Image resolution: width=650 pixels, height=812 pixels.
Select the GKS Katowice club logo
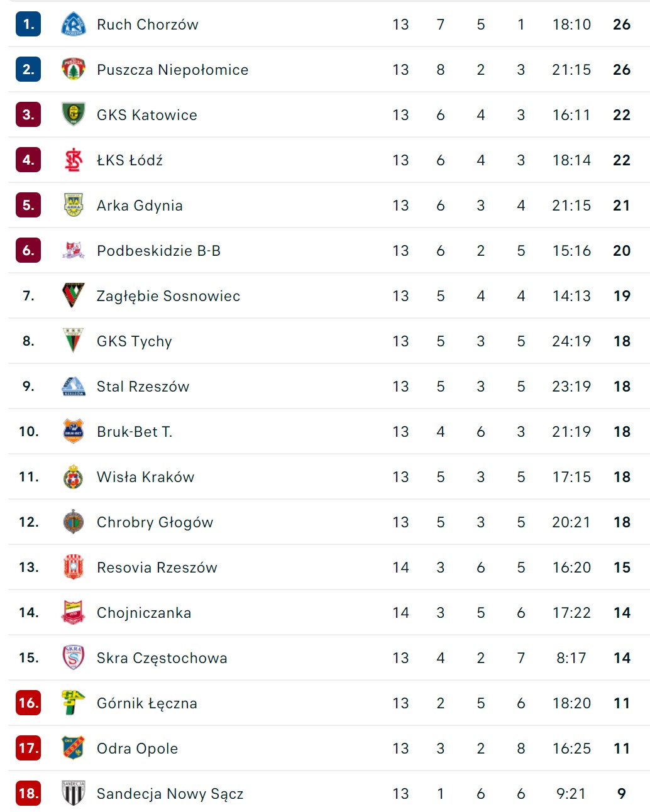click(74, 115)
